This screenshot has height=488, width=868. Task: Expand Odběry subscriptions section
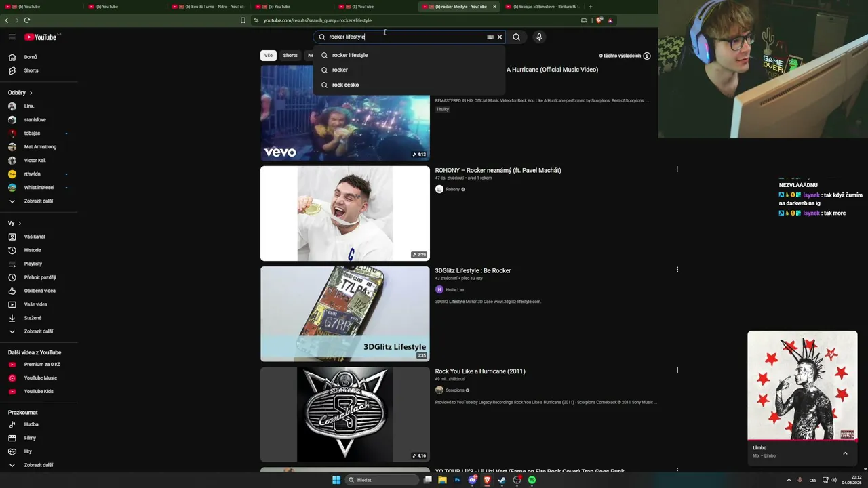[x=20, y=93]
